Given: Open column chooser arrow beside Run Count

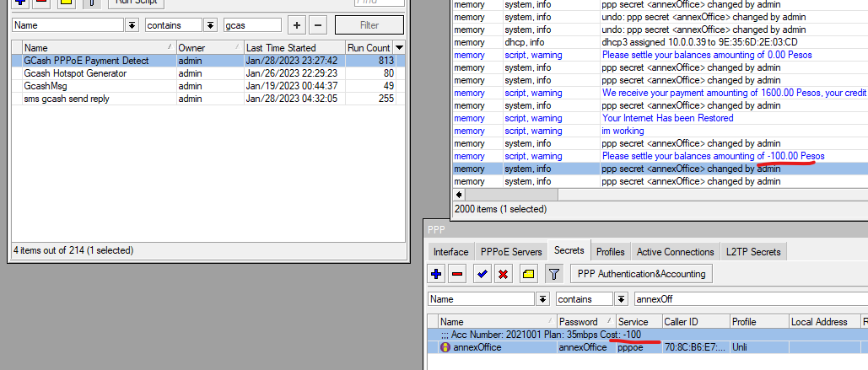Looking at the screenshot, I should 399,47.
